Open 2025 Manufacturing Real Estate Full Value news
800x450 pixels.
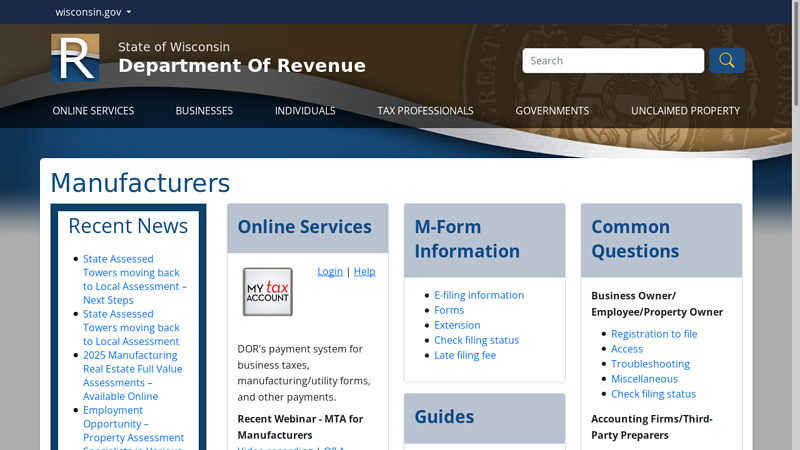point(133,376)
